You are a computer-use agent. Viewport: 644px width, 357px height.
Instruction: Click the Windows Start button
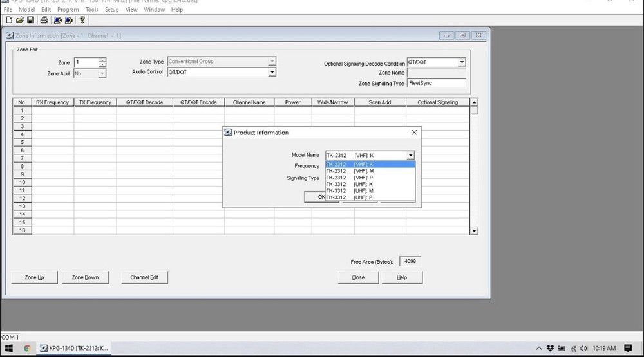coord(8,349)
